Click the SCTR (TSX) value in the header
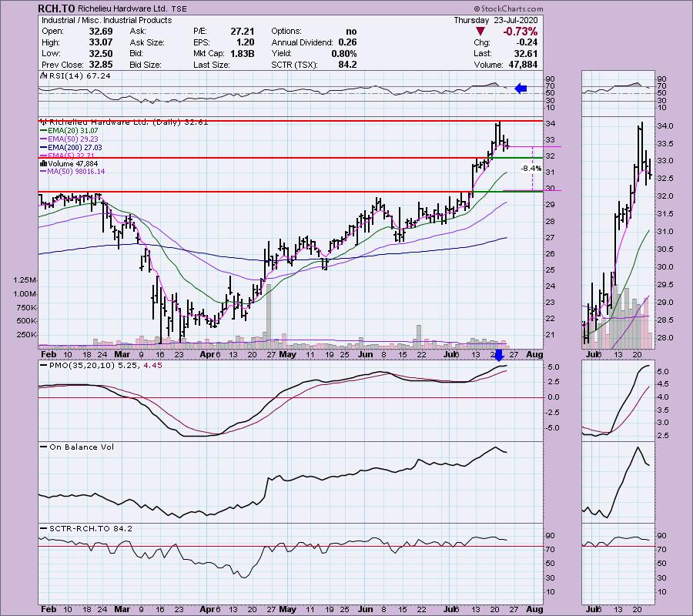The height and width of the screenshot is (616, 693). [x=347, y=65]
